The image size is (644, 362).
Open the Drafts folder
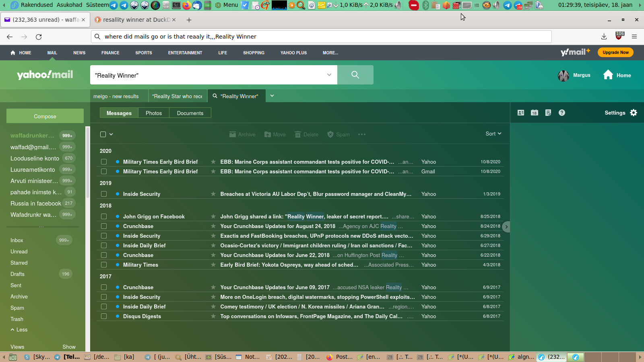click(17, 274)
